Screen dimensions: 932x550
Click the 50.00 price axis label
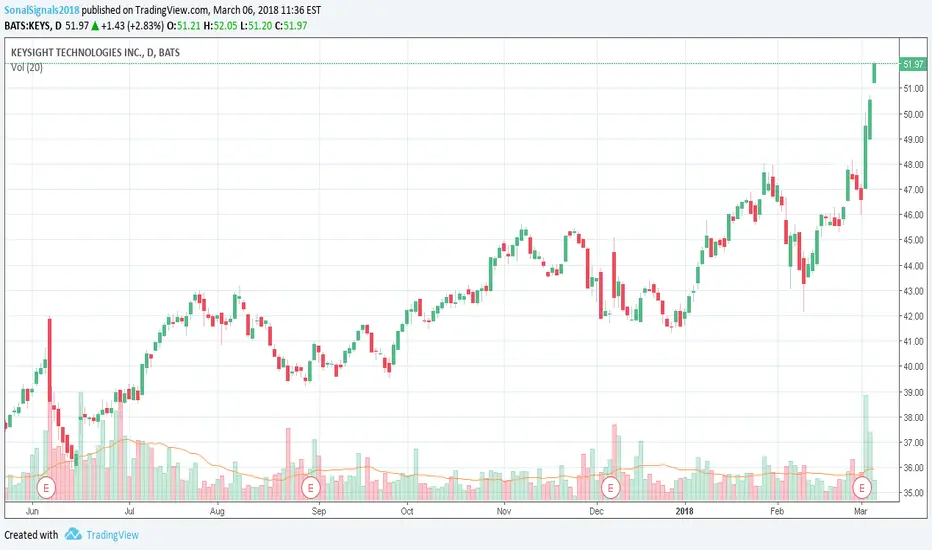(913, 114)
